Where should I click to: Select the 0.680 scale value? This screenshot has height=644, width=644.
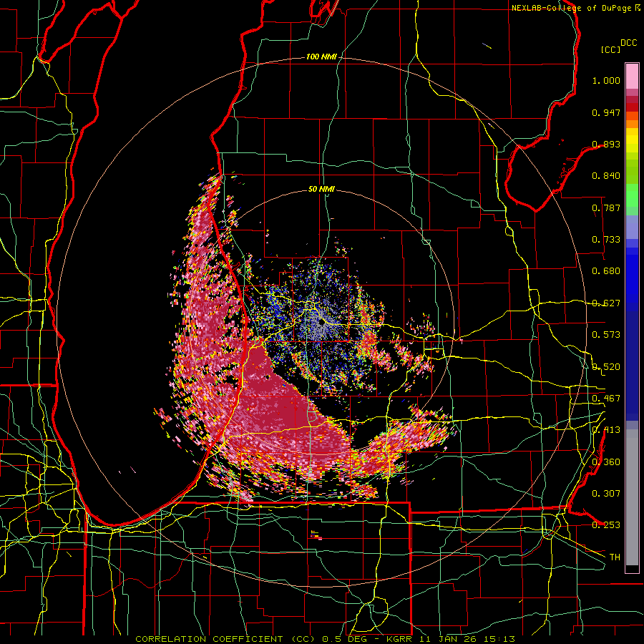(606, 271)
